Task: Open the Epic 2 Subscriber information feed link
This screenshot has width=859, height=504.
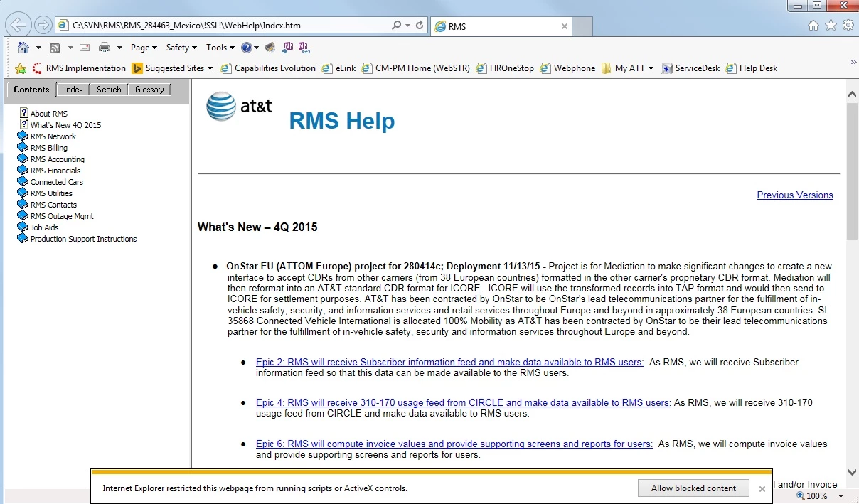Action: tap(450, 362)
